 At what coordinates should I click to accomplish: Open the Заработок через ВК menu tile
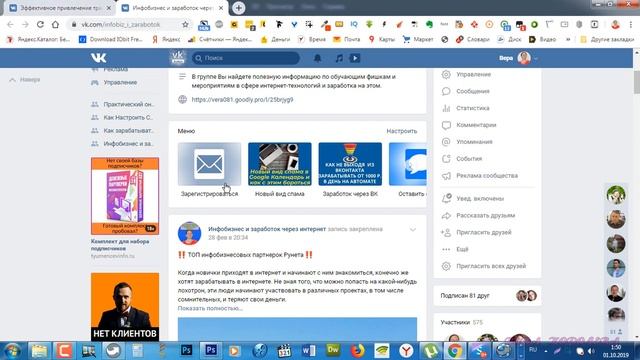click(350, 169)
